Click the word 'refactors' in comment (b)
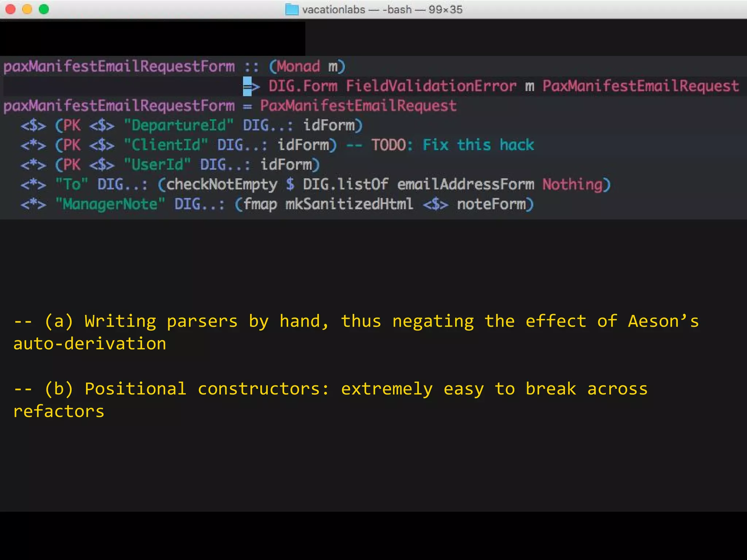 [59, 412]
